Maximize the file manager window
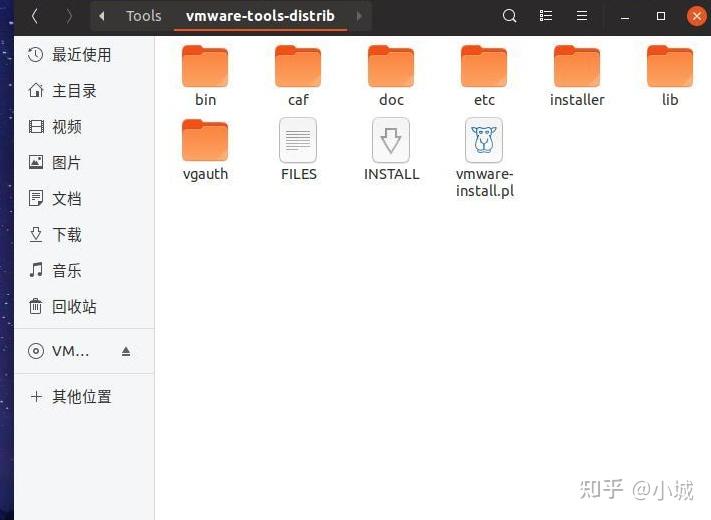The height and width of the screenshot is (520, 711). pyautogui.click(x=661, y=16)
